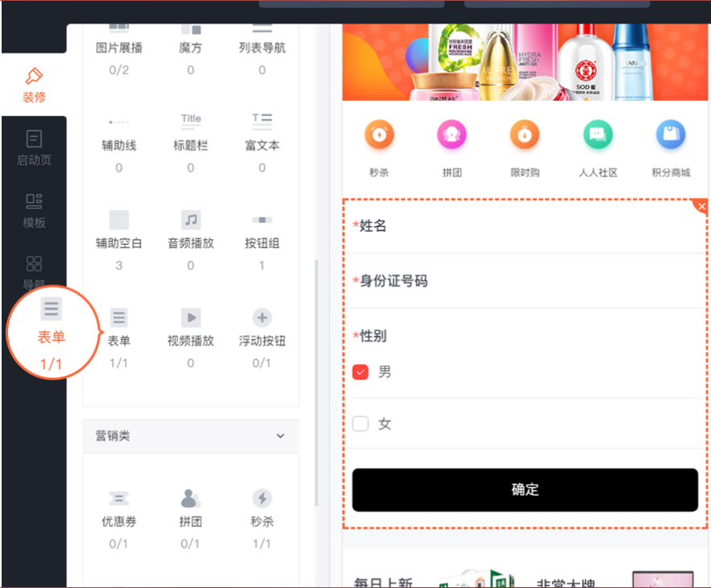Tap the 限时购 timer icon in preview

tap(525, 135)
